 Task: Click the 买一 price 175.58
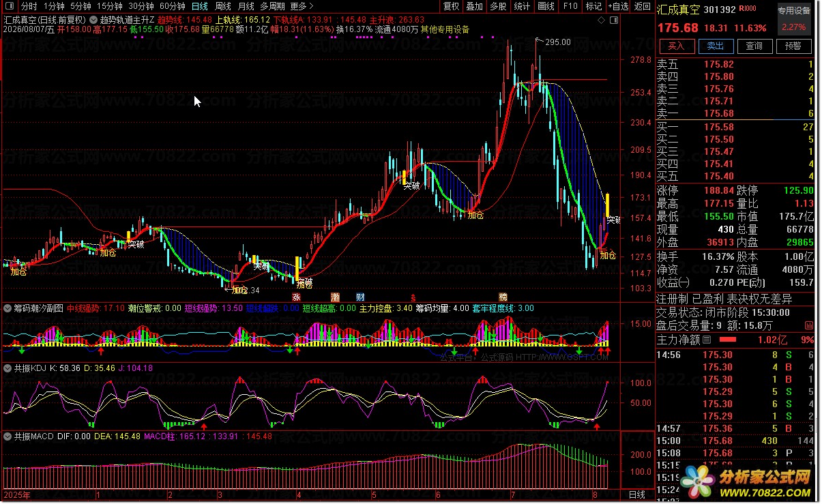click(719, 127)
